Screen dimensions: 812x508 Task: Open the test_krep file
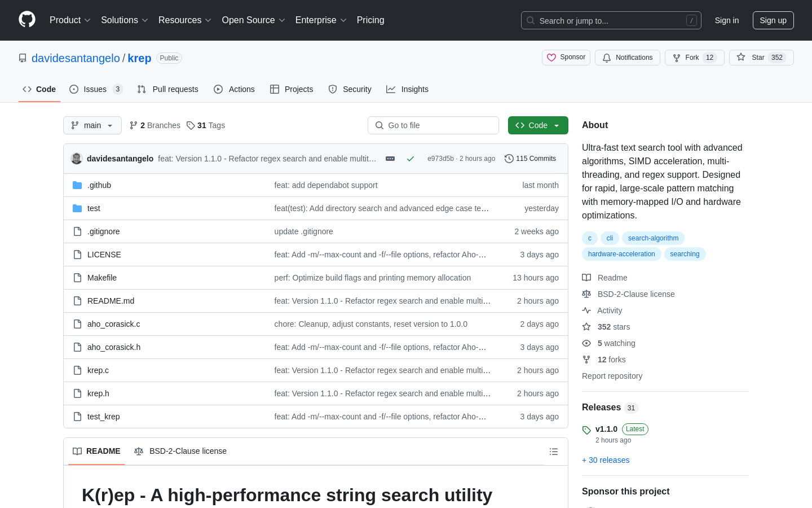[104, 417]
